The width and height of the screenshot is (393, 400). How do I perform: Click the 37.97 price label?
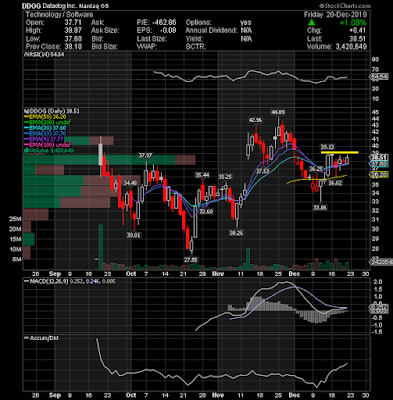pyautogui.click(x=145, y=156)
